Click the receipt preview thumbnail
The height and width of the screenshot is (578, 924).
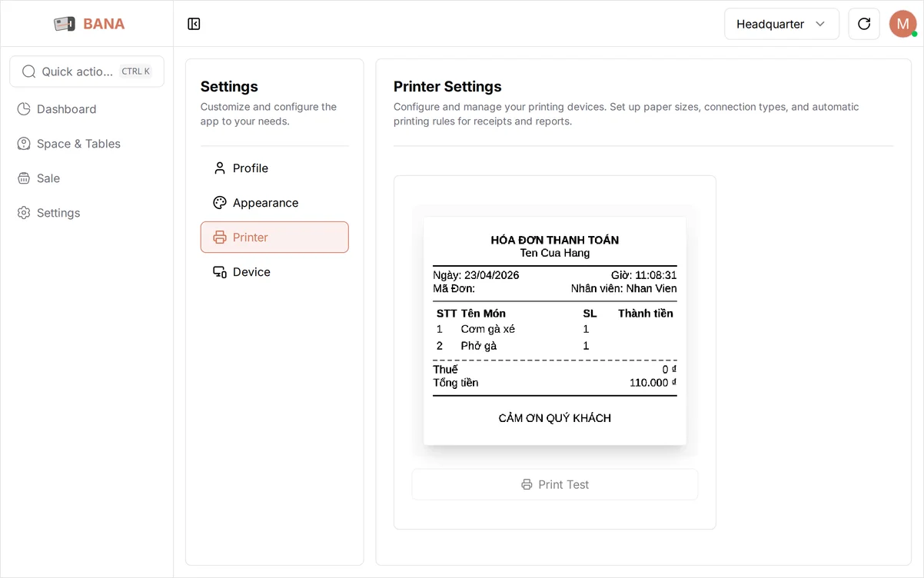tap(555, 331)
